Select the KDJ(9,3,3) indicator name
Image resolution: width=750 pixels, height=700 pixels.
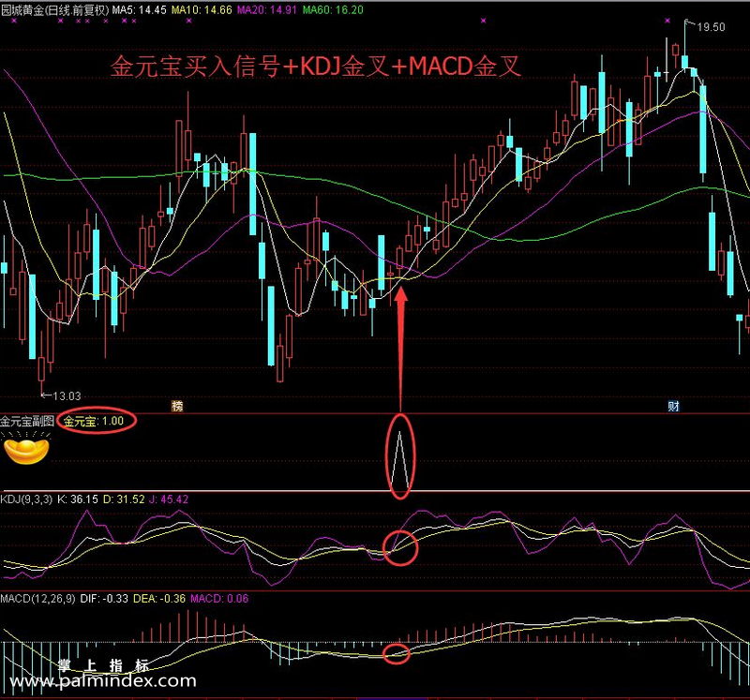26,499
